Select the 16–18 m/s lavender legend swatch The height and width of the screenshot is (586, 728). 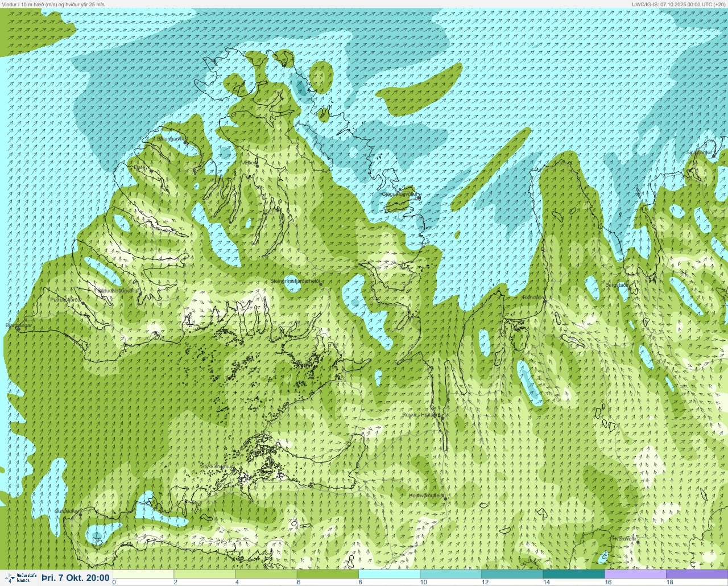coord(635,574)
